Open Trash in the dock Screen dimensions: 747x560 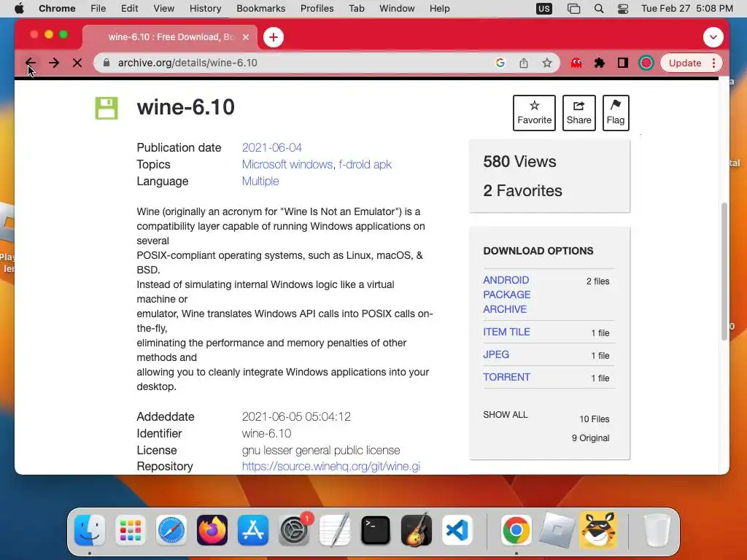tap(657, 530)
